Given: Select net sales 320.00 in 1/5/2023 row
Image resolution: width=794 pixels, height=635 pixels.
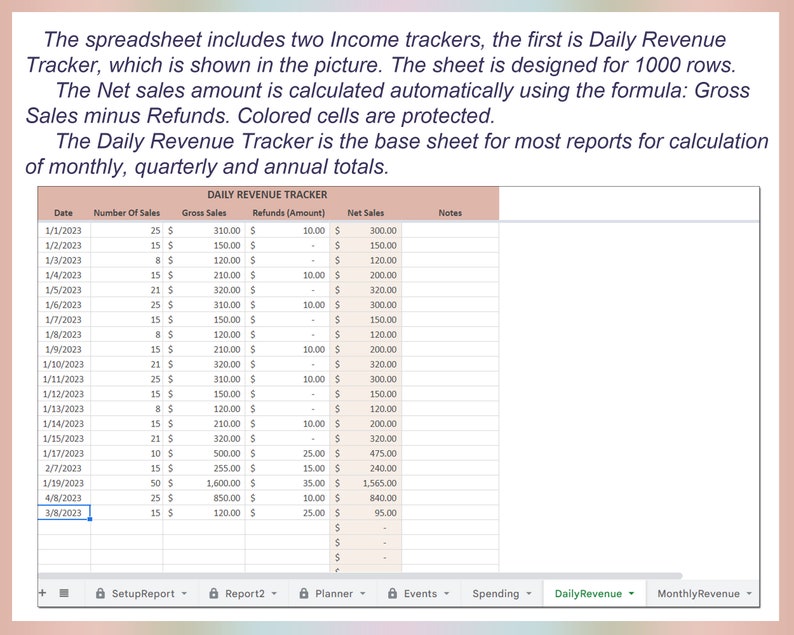Looking at the screenshot, I should click(366, 290).
